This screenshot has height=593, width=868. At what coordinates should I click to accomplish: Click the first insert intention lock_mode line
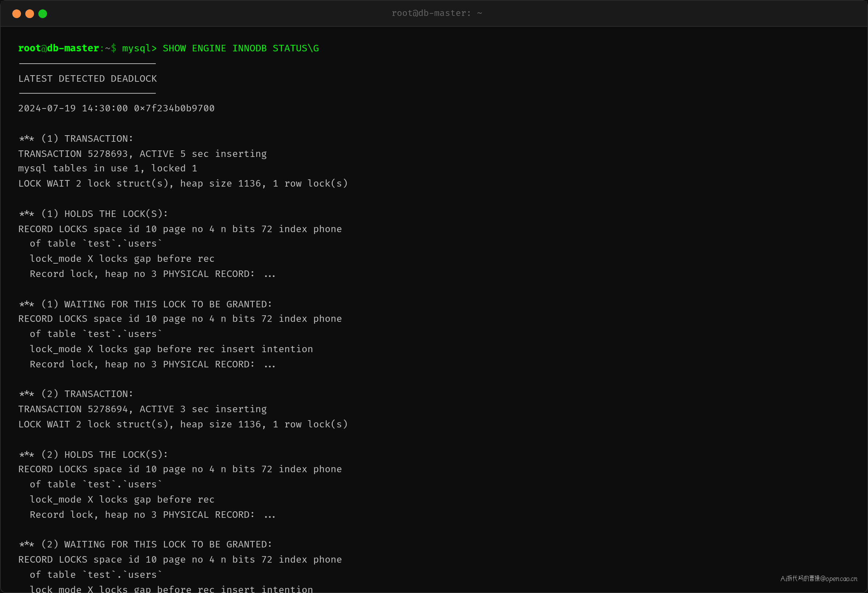click(171, 349)
